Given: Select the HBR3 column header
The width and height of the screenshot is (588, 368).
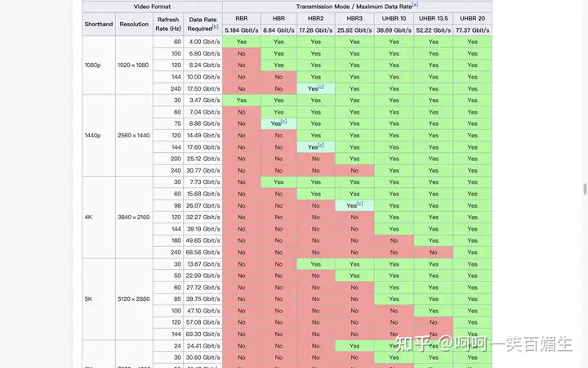Looking at the screenshot, I should pos(354,18).
